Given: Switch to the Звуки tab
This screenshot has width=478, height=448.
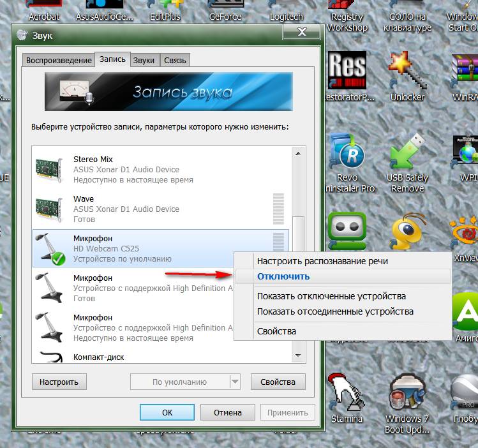Looking at the screenshot, I should 144,61.
